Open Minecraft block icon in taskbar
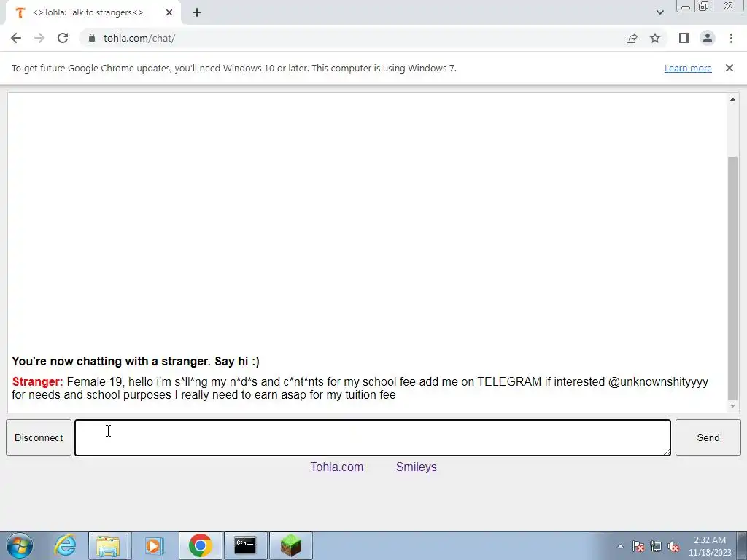This screenshot has width=747, height=560. pyautogui.click(x=291, y=545)
